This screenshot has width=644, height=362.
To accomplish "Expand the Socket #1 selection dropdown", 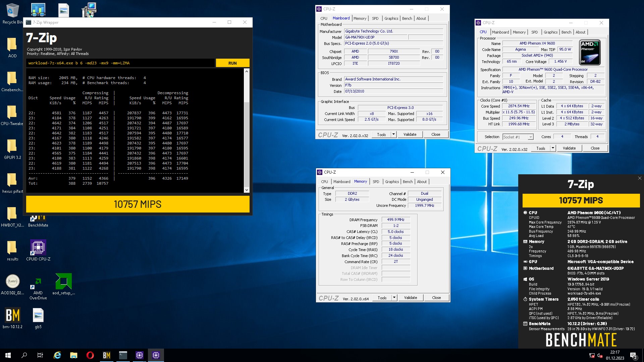I will coord(530,137).
